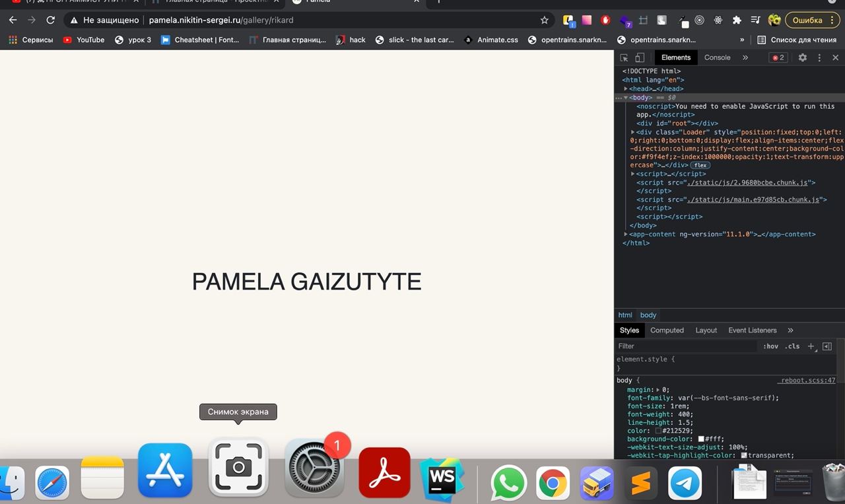Viewport: 845px width, 504px height.
Task: Select the Elements tab
Action: tap(676, 58)
